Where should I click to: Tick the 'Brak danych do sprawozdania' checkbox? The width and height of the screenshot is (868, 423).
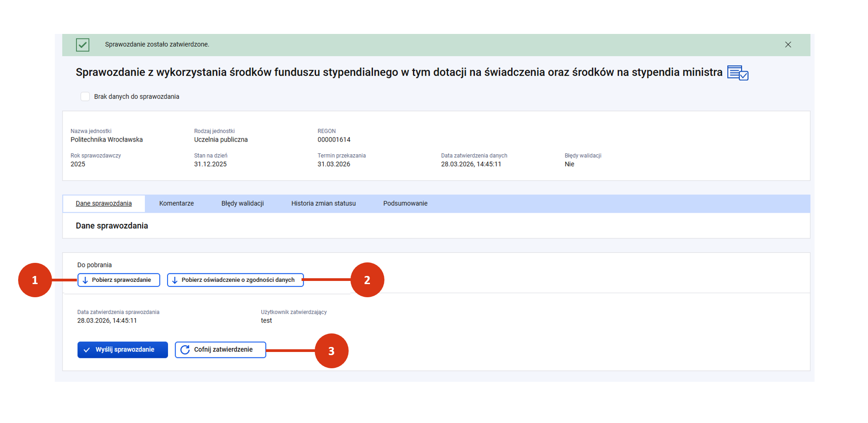pyautogui.click(x=85, y=96)
